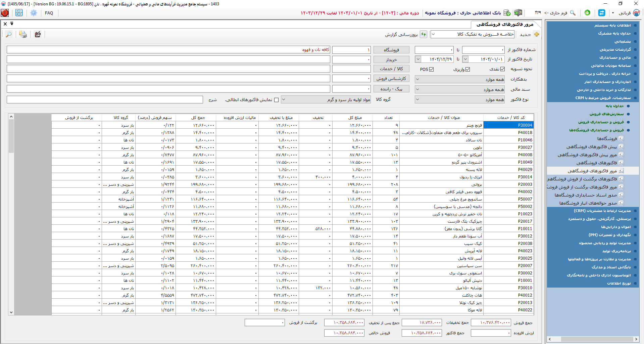Click the database with green check icon
This screenshot has width=644, height=344.
pos(507,13)
